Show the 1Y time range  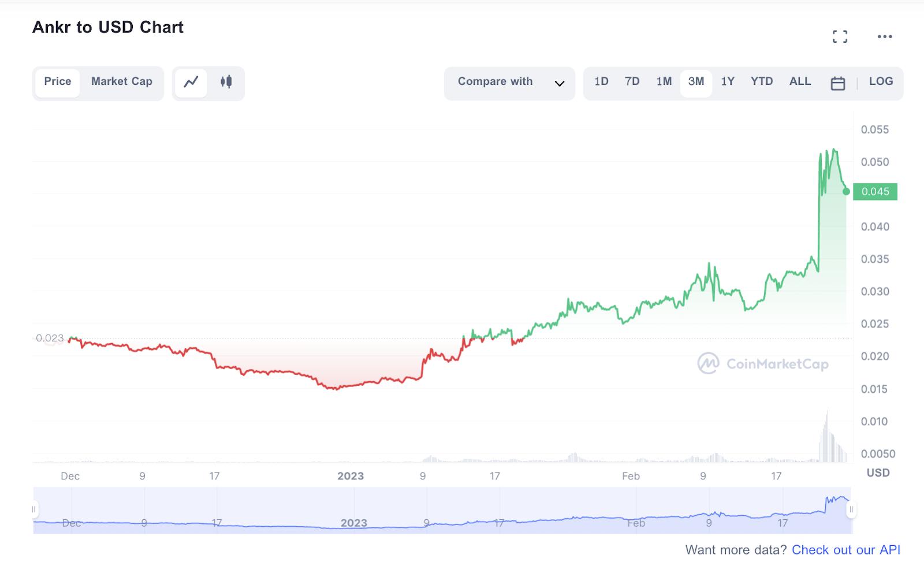(x=727, y=81)
